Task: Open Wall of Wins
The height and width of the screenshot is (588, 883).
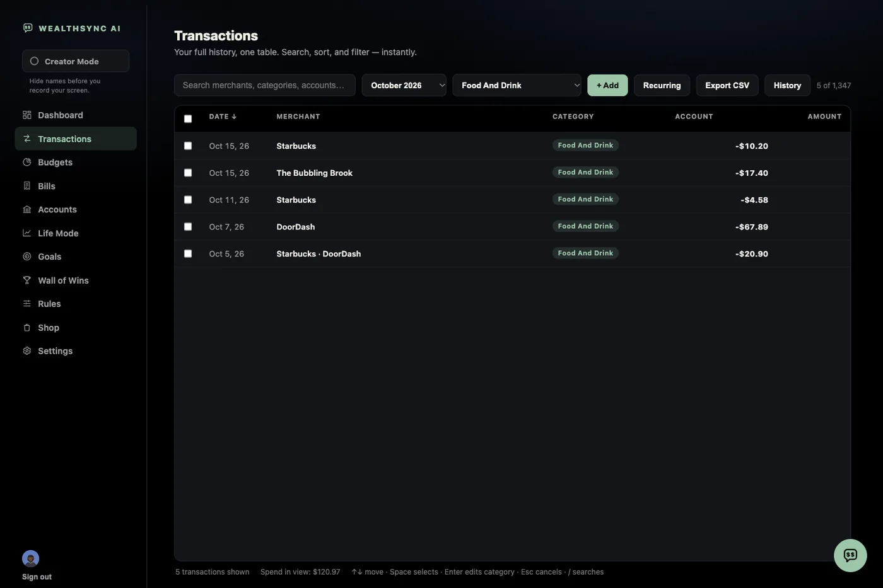Action: click(76, 280)
